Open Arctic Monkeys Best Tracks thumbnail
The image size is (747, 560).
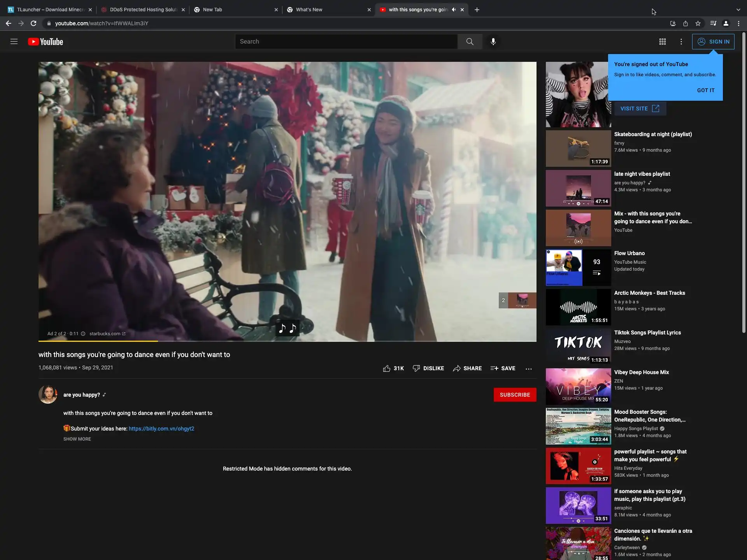point(578,307)
